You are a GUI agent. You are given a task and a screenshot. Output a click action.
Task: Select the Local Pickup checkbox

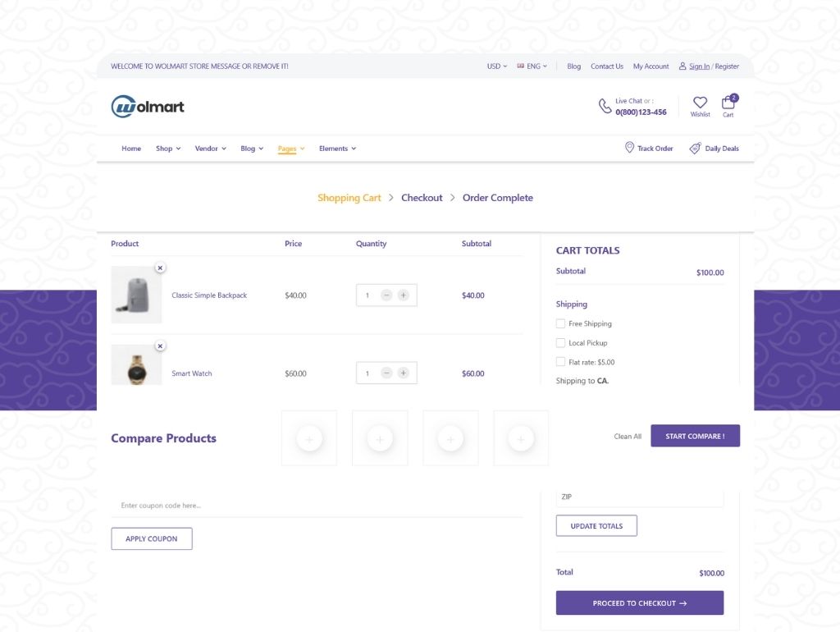coord(561,343)
